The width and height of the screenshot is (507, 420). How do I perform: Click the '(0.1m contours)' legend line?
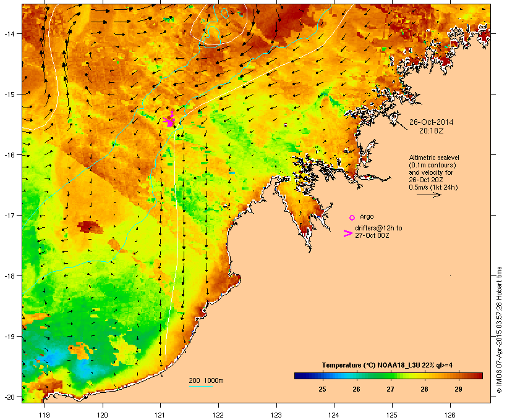[432, 165]
